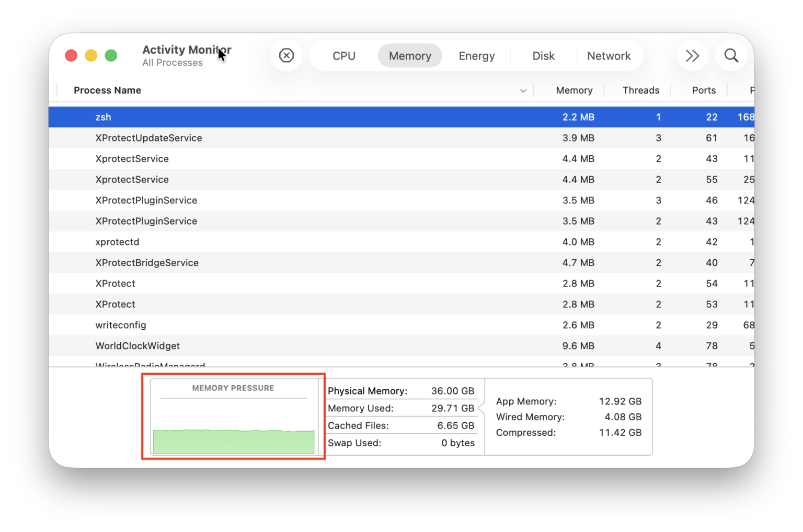Screen dimensions: 803x532
Task: Select the Memory tab
Action: point(410,56)
